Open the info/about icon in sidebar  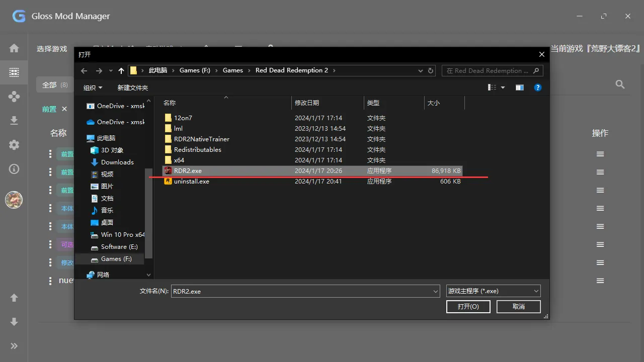(14, 169)
